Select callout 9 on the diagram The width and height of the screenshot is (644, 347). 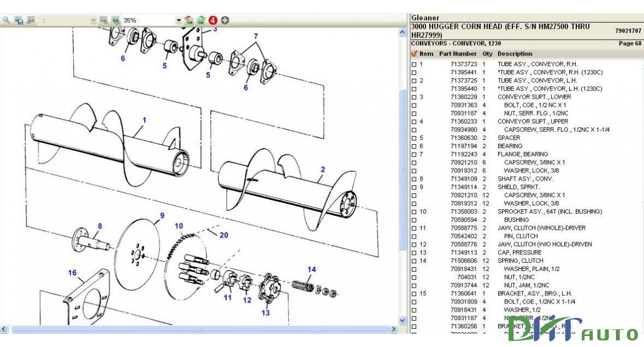tap(162, 215)
